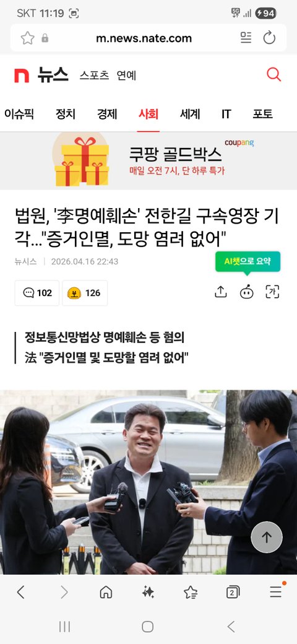
Task: Tap the 126 reactions emoji button
Action: tap(85, 293)
